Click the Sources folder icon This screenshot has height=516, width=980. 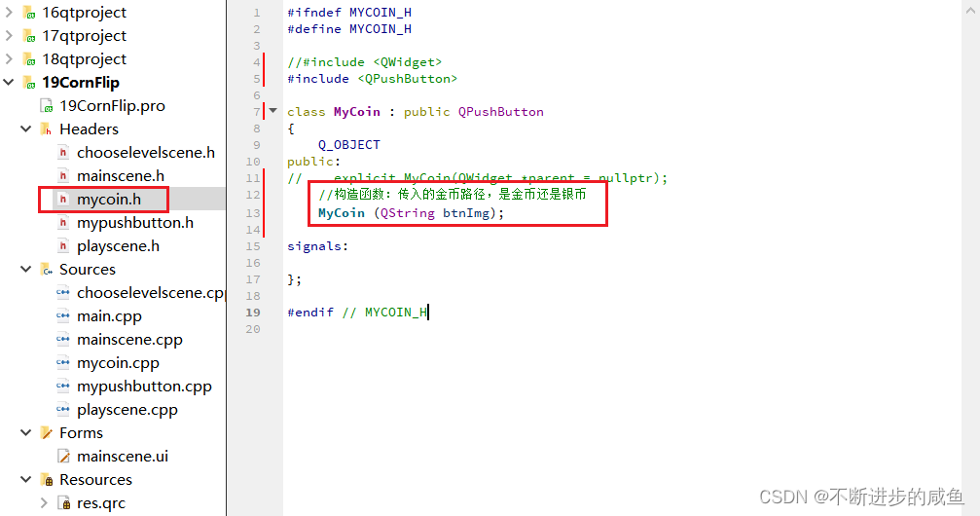(47, 270)
